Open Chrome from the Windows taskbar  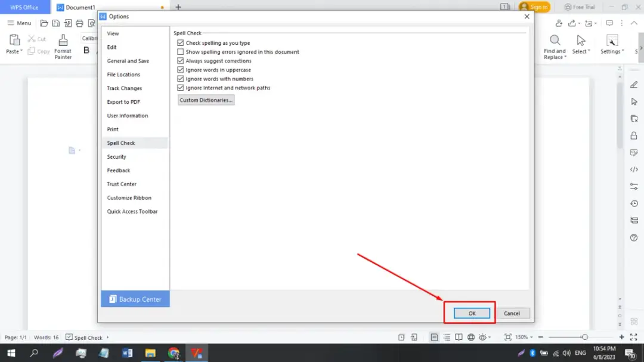pos(174,353)
